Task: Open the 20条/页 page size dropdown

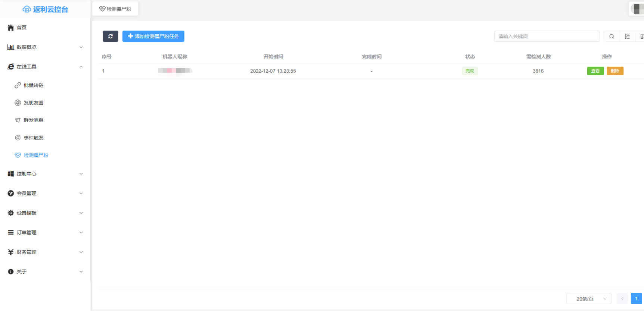Action: [x=588, y=299]
